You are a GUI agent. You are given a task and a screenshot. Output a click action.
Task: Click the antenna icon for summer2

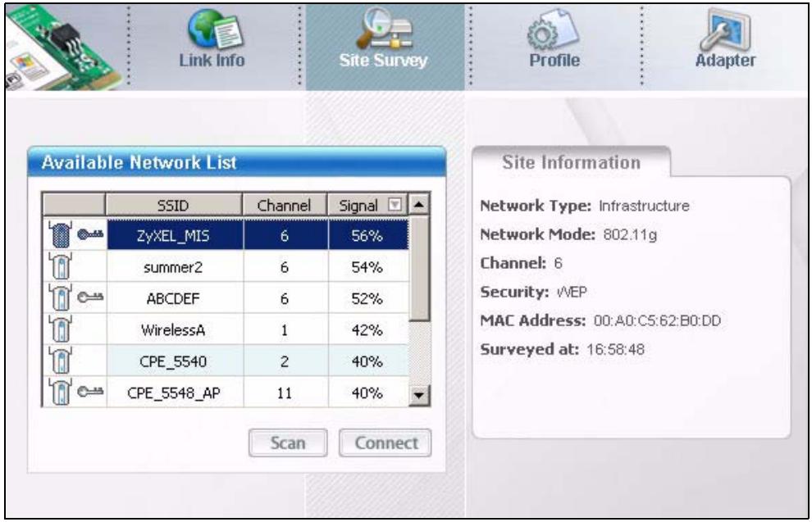point(60,266)
